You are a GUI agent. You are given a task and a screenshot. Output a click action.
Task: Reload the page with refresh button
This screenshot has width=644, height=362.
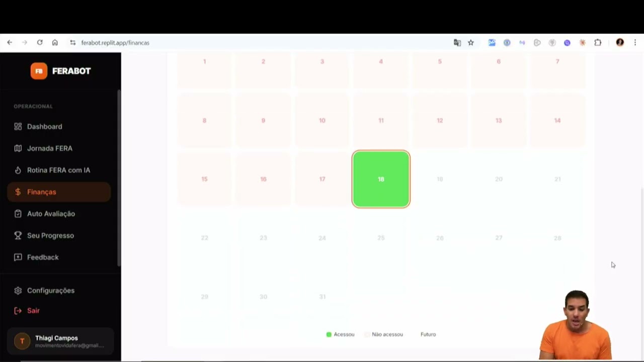(40, 43)
